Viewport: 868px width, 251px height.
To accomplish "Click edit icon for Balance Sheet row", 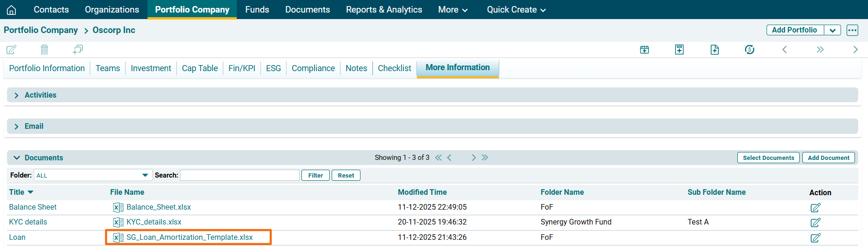I will tap(815, 207).
